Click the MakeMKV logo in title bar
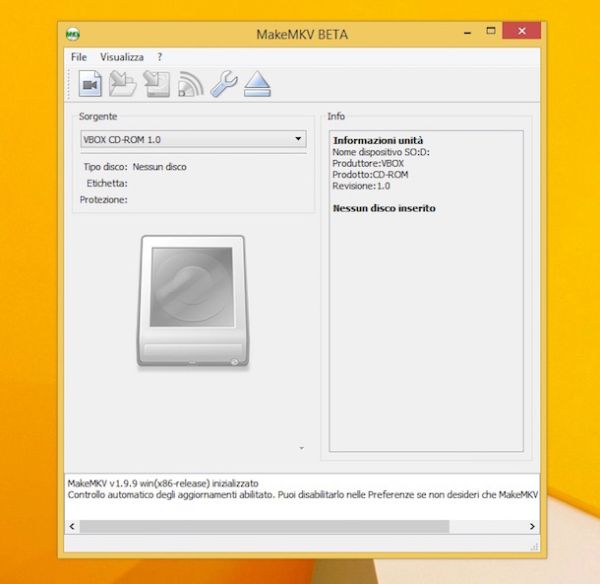The image size is (600, 584). tap(72, 34)
